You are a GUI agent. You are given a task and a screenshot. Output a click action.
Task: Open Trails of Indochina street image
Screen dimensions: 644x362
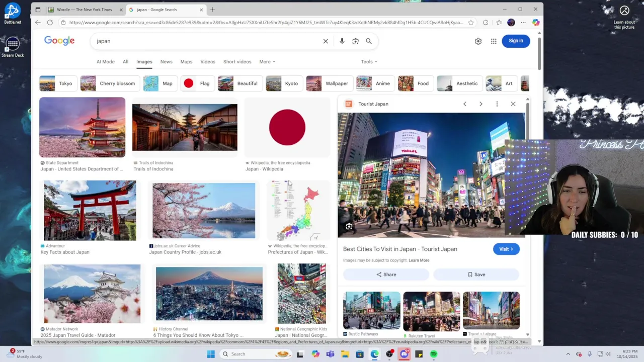tap(185, 128)
